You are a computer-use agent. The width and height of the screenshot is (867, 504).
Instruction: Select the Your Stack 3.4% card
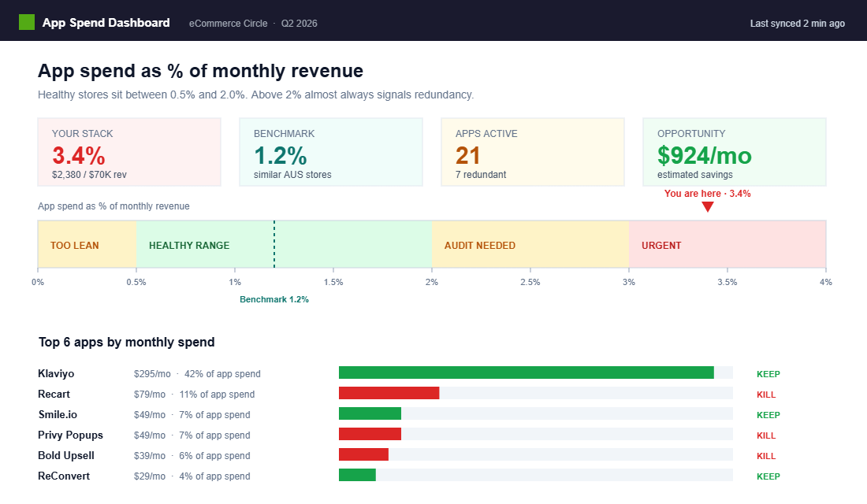point(129,152)
